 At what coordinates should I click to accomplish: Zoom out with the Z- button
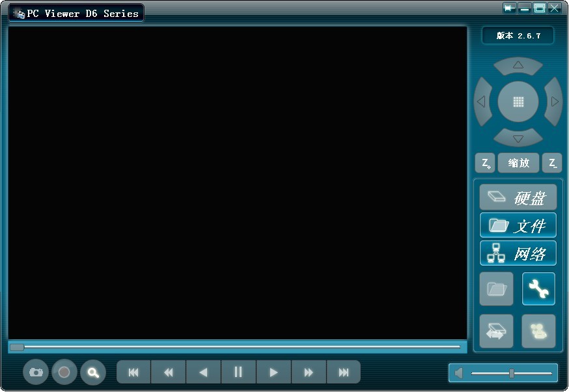coord(552,163)
